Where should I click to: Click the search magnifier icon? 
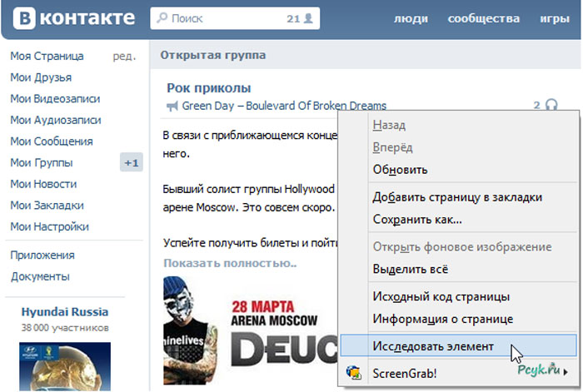coord(162,17)
